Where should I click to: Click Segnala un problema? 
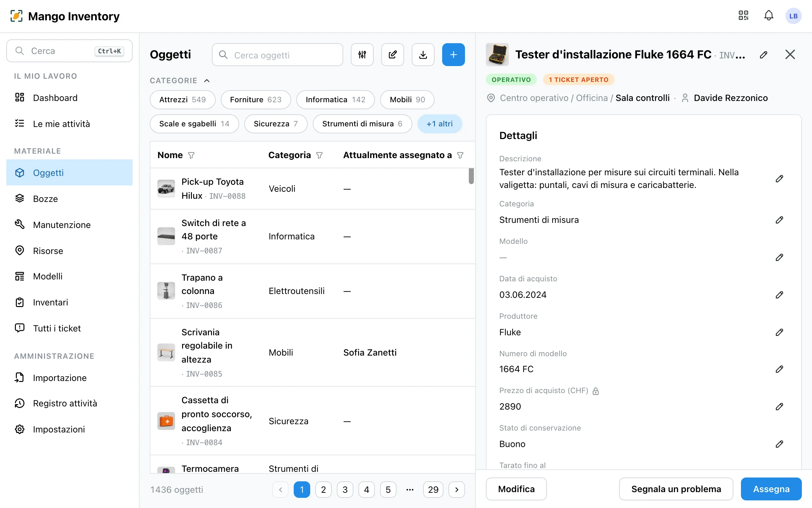click(x=676, y=489)
